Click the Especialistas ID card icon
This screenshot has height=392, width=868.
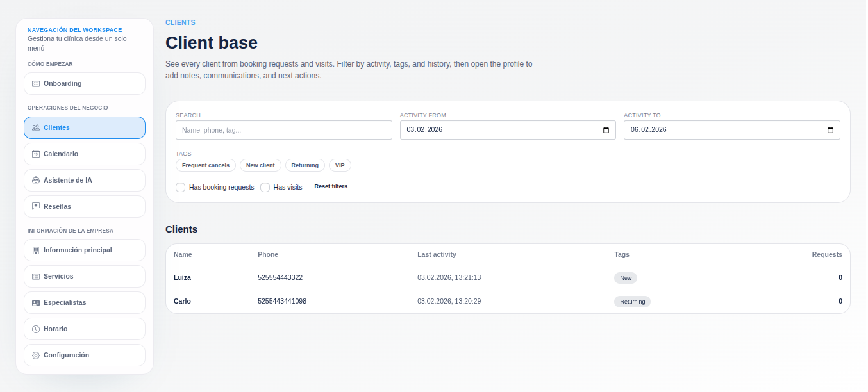(36, 303)
